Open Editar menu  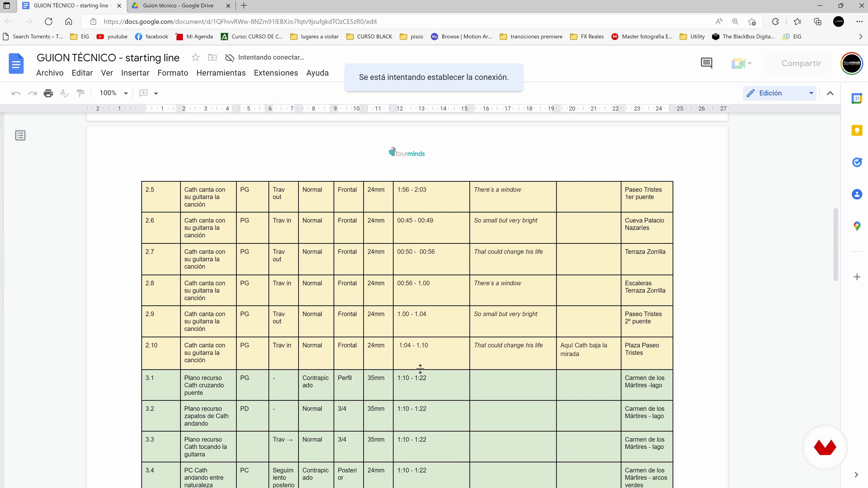pyautogui.click(x=82, y=73)
